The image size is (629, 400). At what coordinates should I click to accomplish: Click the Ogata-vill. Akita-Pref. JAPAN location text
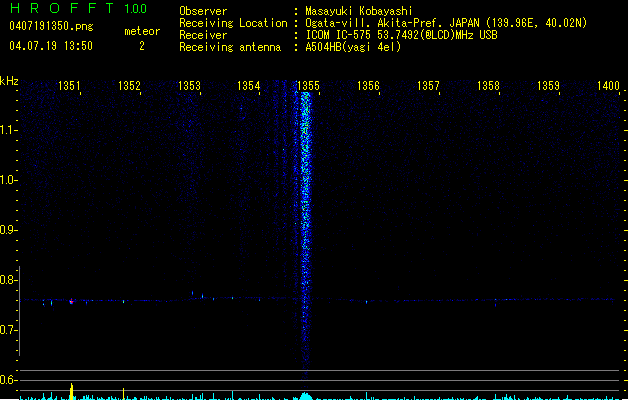coord(446,23)
